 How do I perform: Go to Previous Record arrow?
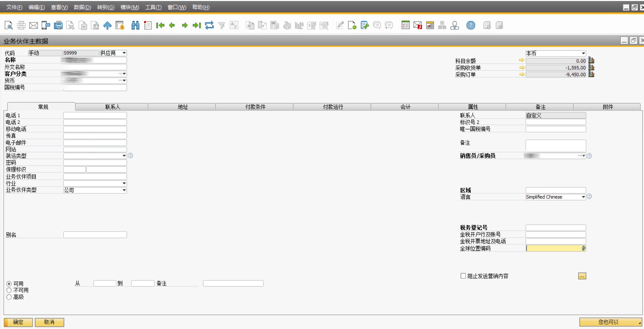(x=172, y=25)
